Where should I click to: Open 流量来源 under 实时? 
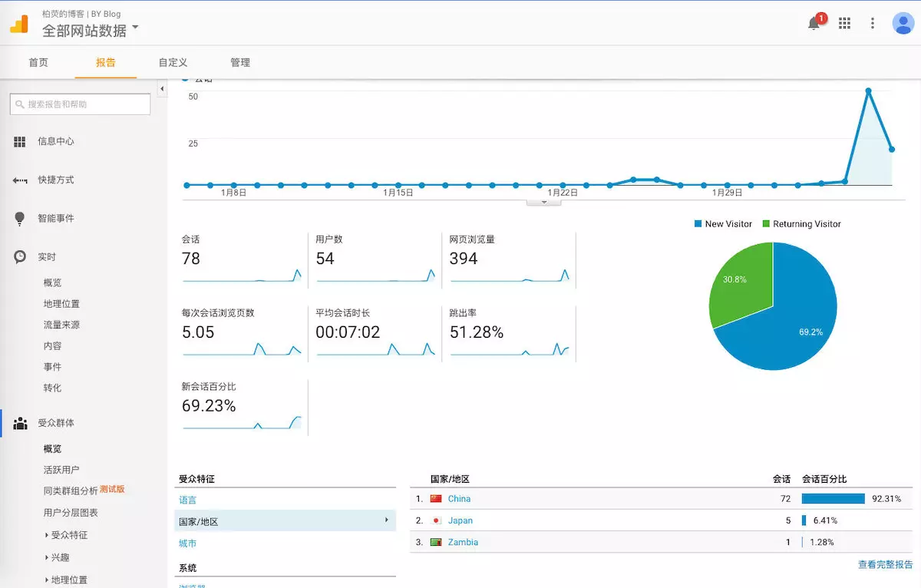click(61, 325)
